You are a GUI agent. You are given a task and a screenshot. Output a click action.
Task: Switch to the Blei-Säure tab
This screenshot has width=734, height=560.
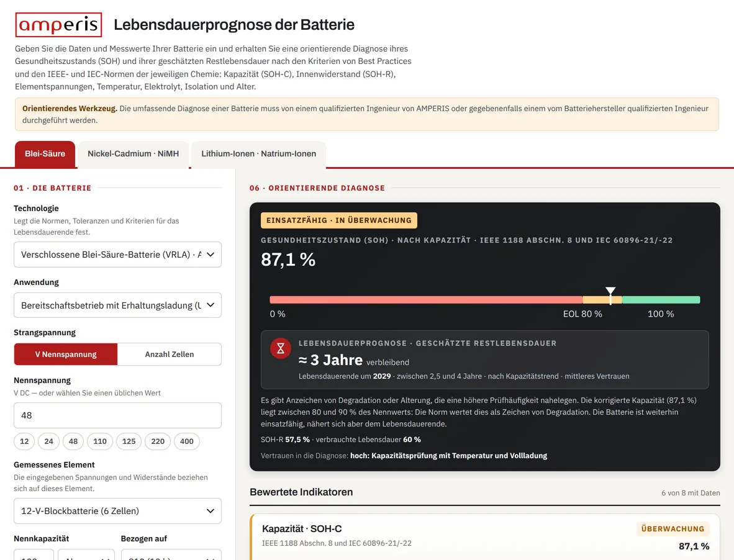pyautogui.click(x=45, y=154)
